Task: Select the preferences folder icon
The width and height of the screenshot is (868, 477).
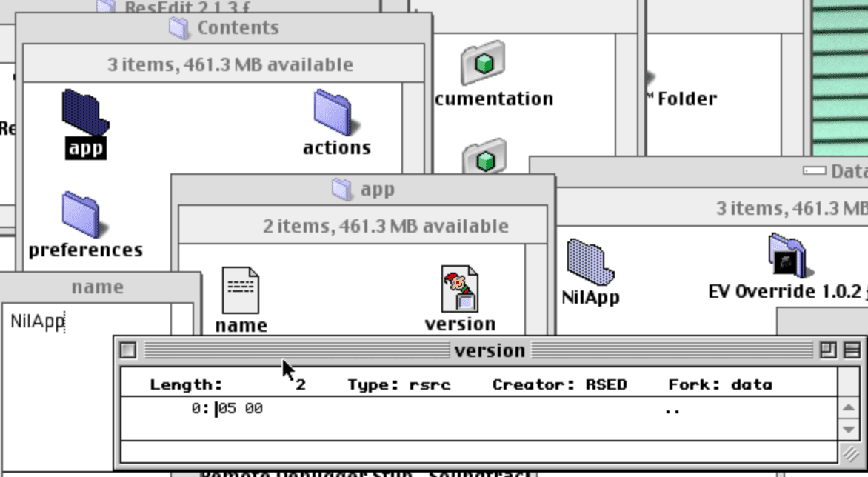Action: pyautogui.click(x=84, y=215)
